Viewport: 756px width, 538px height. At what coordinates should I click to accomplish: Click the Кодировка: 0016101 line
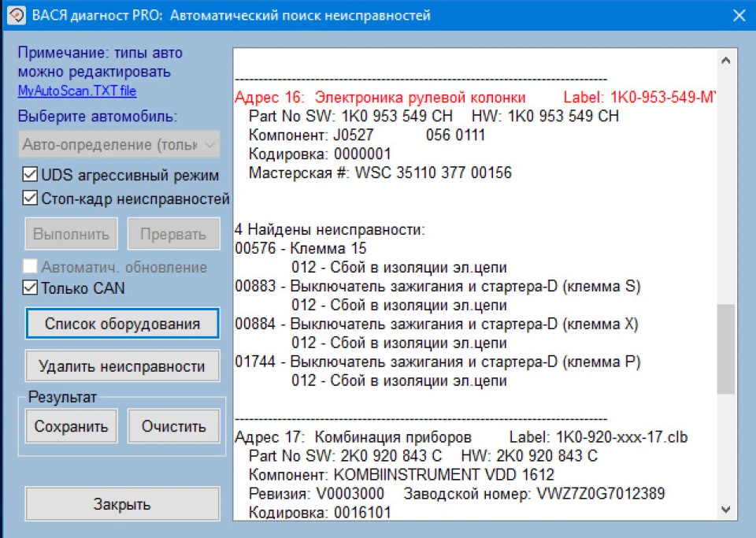click(320, 512)
